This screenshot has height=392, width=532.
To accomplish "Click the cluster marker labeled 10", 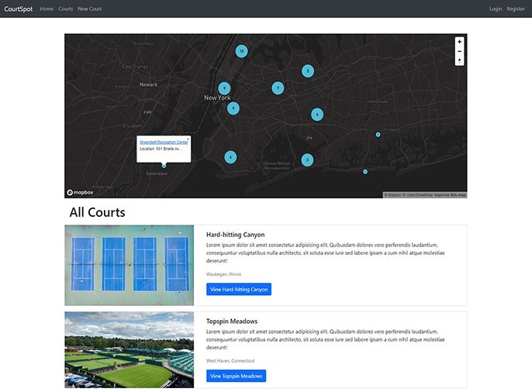I will [x=242, y=51].
